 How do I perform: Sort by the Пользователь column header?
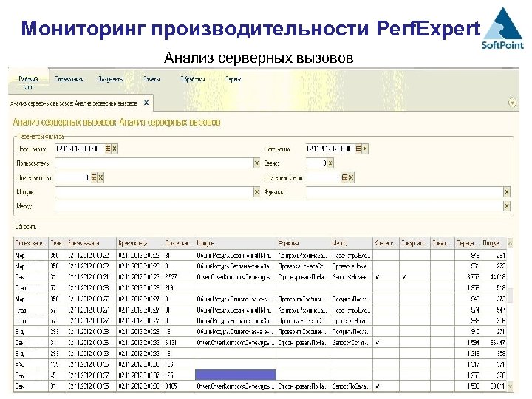pos(31,243)
